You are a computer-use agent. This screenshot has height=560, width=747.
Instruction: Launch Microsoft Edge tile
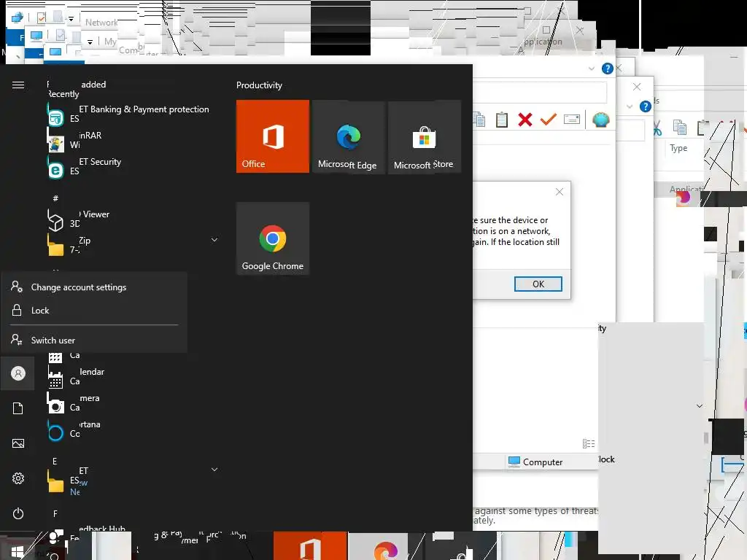[348, 136]
